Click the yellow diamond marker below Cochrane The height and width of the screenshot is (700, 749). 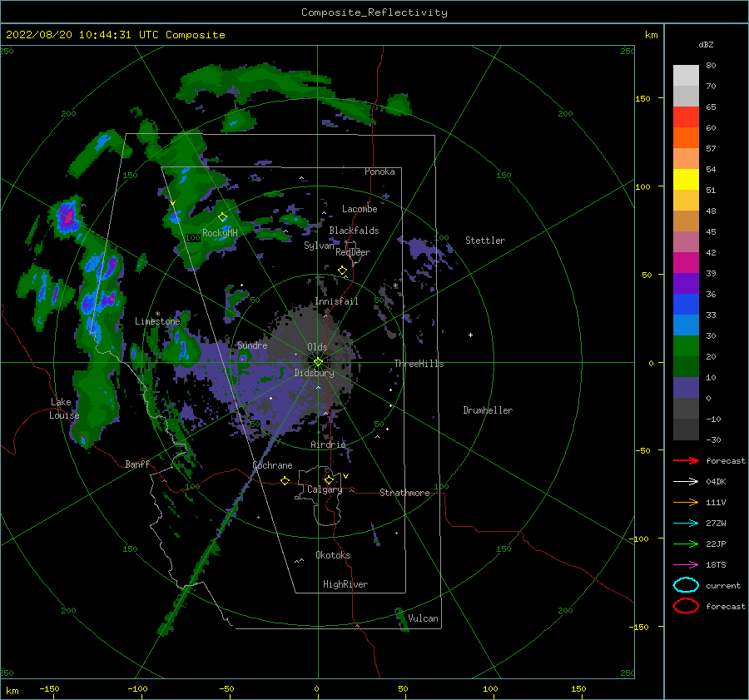285,481
